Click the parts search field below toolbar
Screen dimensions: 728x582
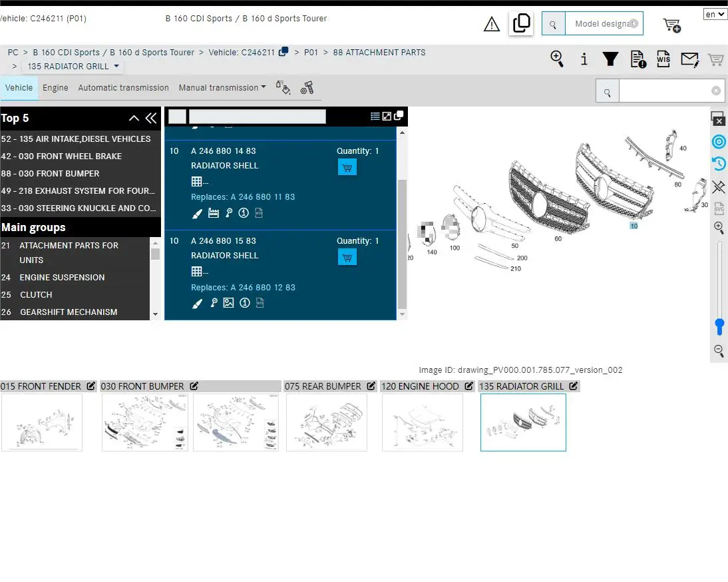(664, 91)
